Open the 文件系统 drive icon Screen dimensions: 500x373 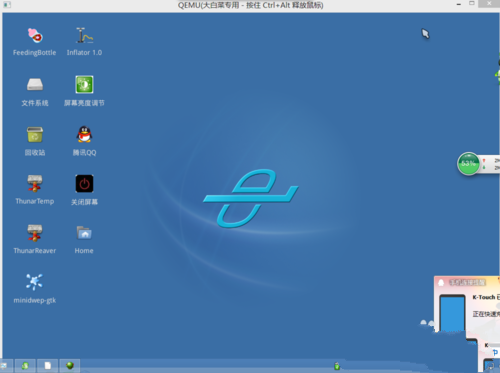[35, 84]
